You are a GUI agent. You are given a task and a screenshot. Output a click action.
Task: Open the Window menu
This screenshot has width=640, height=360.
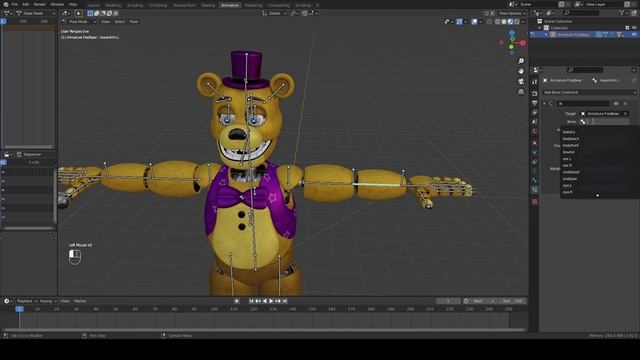pyautogui.click(x=57, y=4)
